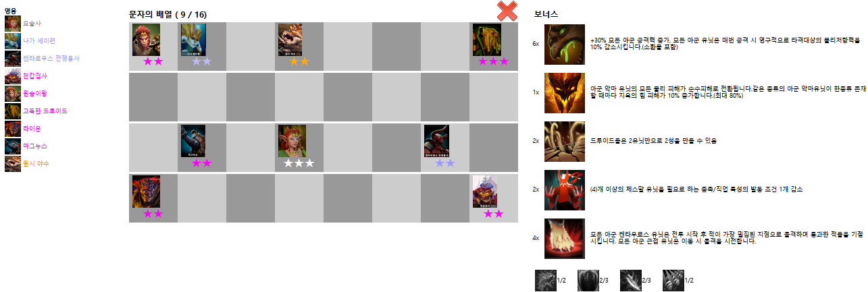Click the grey fish synergy icon marked 1/2
The width and height of the screenshot is (868, 292).
coord(545,280)
